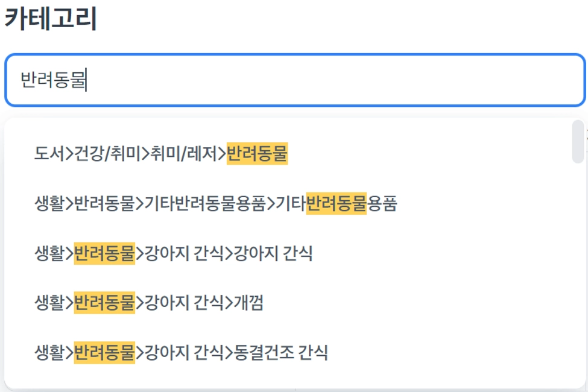This screenshot has width=588, height=392.
Task: Focus the 카테고리 search input field
Action: coord(294,80)
